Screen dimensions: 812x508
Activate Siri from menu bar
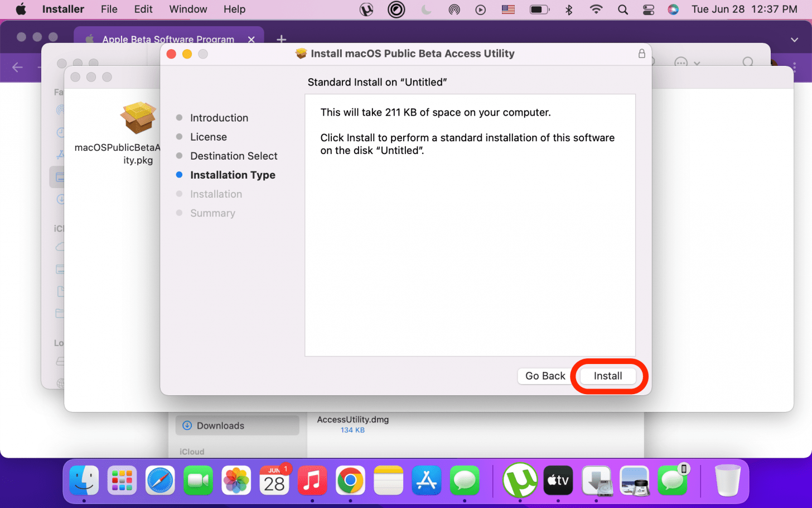673,9
